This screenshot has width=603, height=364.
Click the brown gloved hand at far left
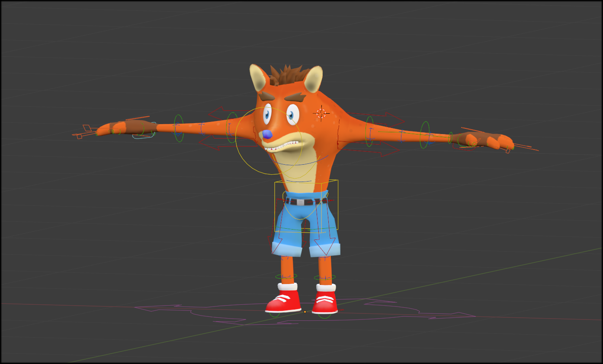pos(130,128)
